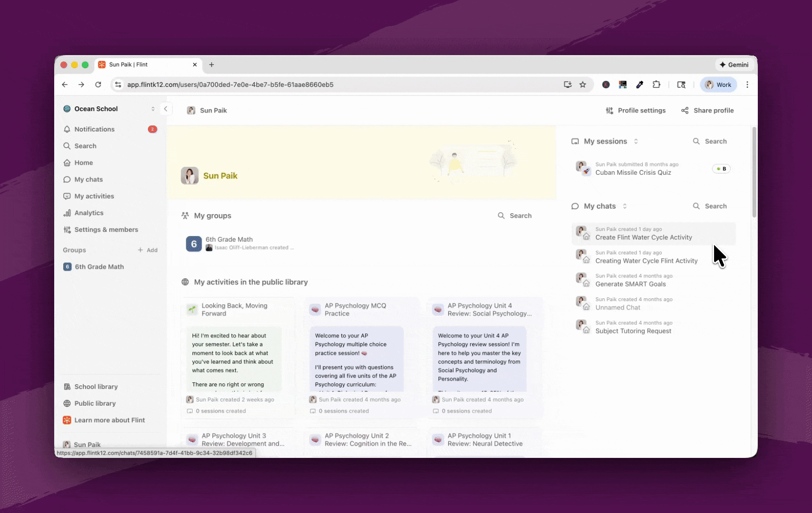Reload the page in browser
The image size is (812, 513).
click(x=98, y=85)
